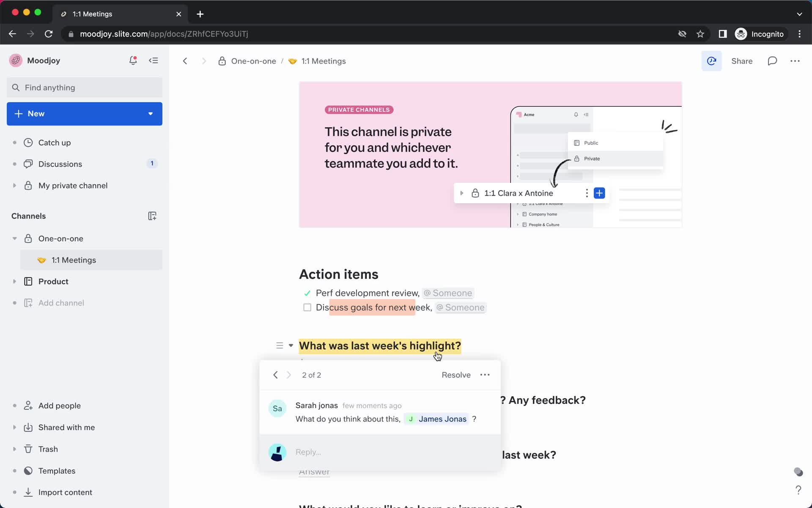Select the Templates menu item in sidebar
This screenshot has height=508, width=812.
click(x=57, y=471)
